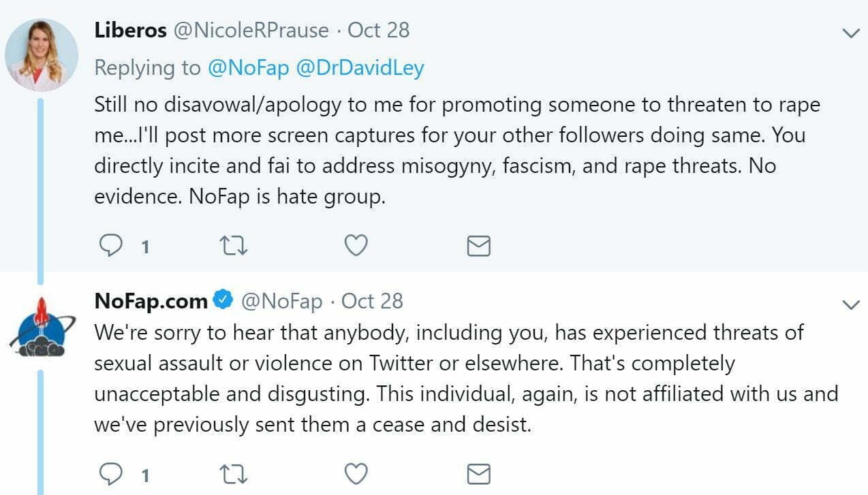Like the Liberos tweet
This screenshot has height=495, width=868.
coord(356,245)
